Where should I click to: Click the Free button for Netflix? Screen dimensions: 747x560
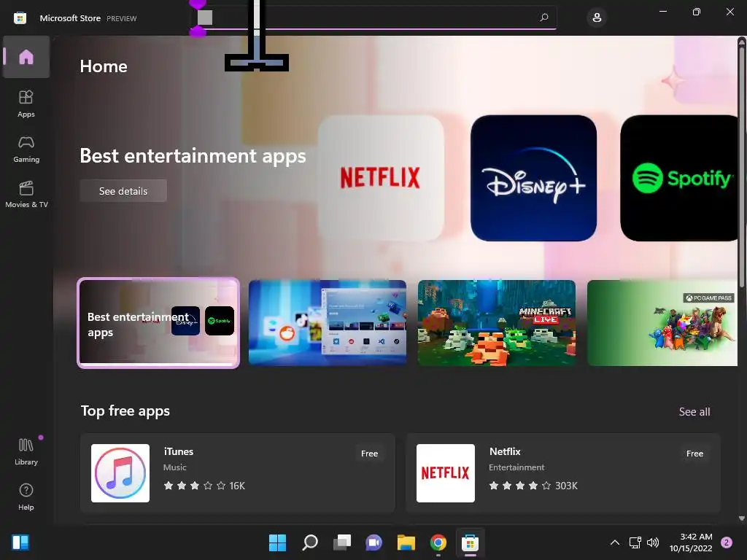pyautogui.click(x=694, y=454)
